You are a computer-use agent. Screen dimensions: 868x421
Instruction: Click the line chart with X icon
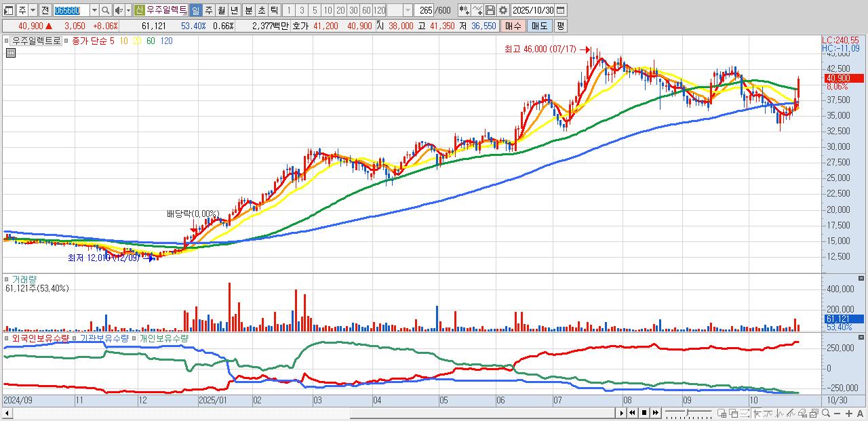[x=477, y=10]
